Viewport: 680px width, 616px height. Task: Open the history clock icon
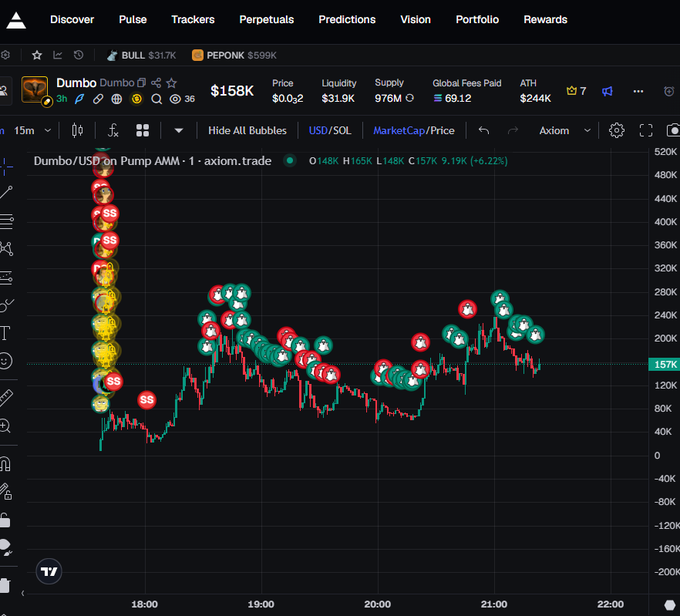point(78,55)
